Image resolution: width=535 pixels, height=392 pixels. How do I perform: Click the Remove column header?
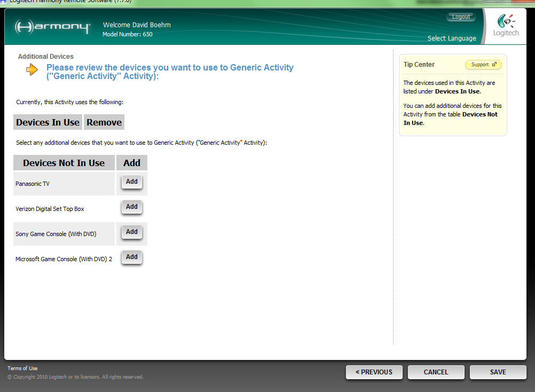click(x=104, y=122)
